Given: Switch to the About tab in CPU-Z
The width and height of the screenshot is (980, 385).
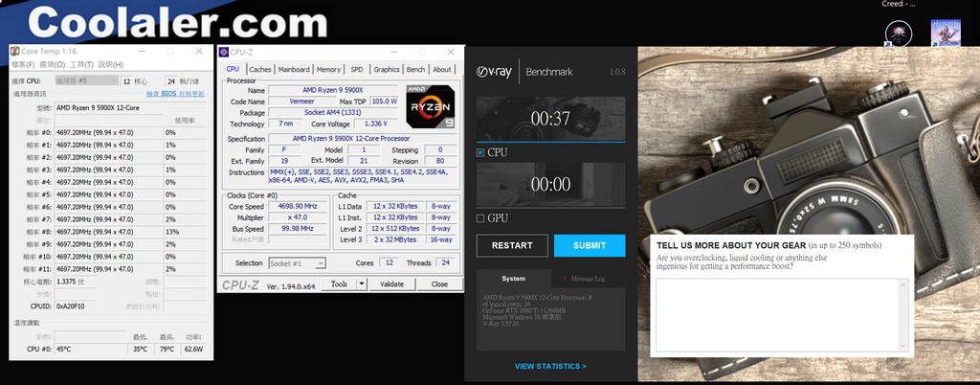Looking at the screenshot, I should click(x=442, y=69).
